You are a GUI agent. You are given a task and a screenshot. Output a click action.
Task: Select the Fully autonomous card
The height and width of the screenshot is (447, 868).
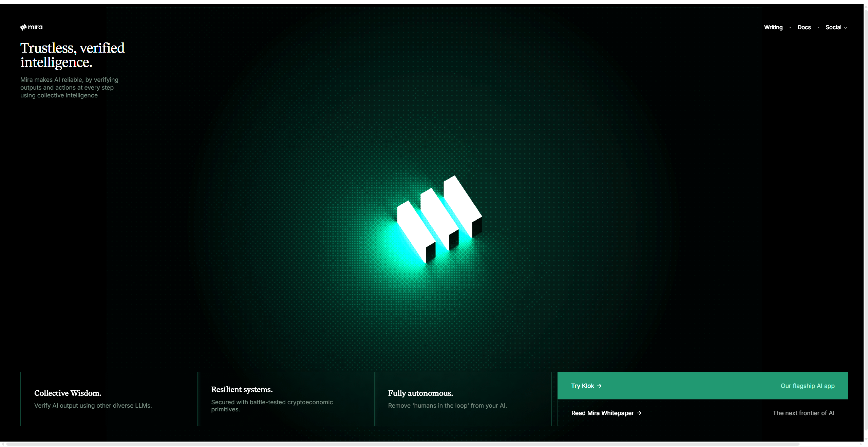(463, 399)
